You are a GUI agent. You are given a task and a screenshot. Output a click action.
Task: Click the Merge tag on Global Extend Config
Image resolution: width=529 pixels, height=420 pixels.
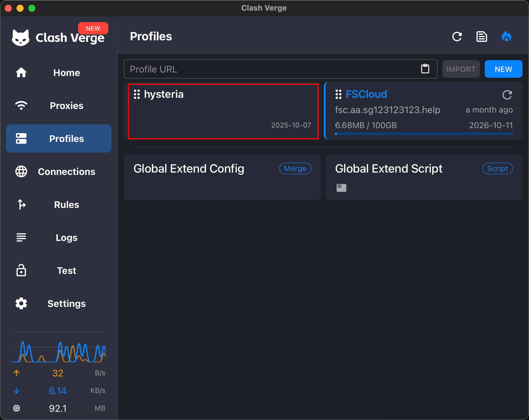[295, 168]
